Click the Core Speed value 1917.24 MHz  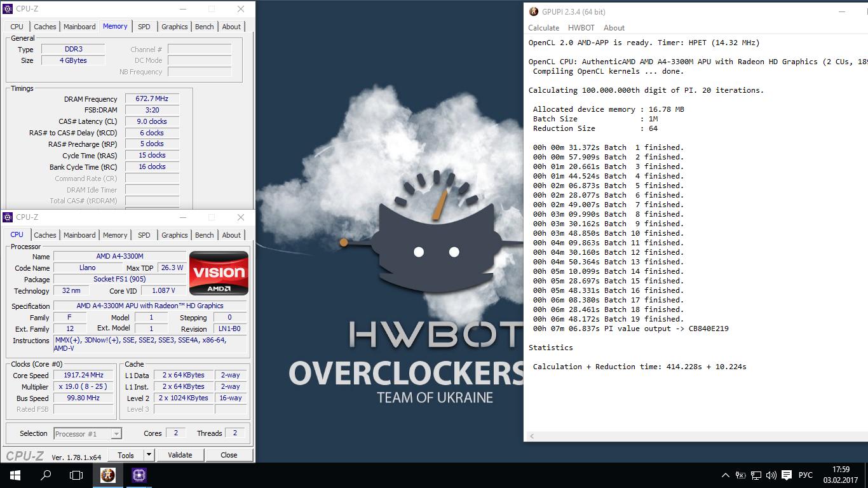[84, 375]
